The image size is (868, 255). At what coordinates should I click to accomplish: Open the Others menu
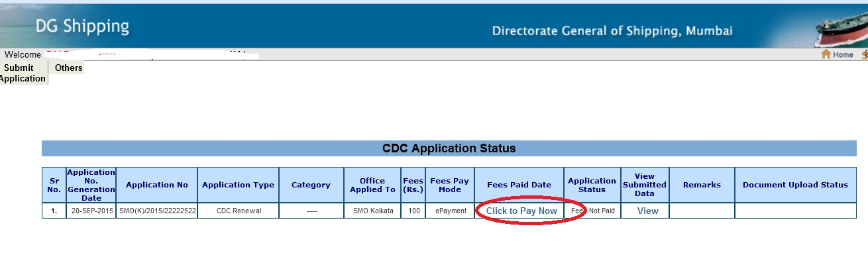point(69,68)
